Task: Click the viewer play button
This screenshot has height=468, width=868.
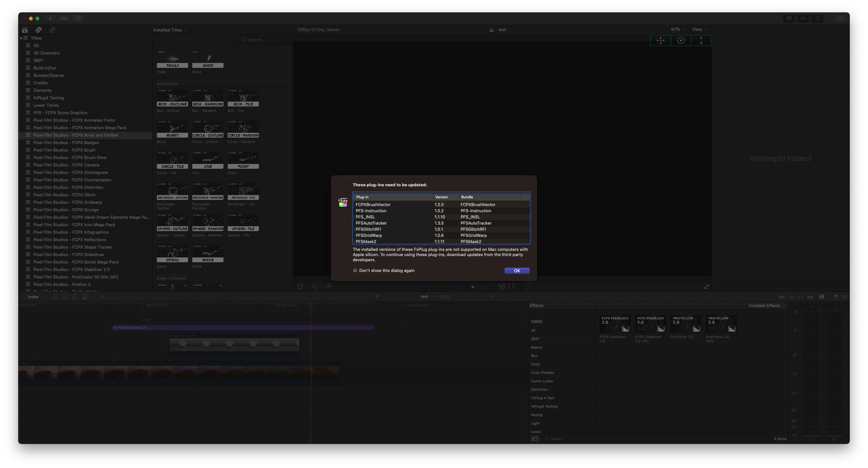Action: point(473,287)
